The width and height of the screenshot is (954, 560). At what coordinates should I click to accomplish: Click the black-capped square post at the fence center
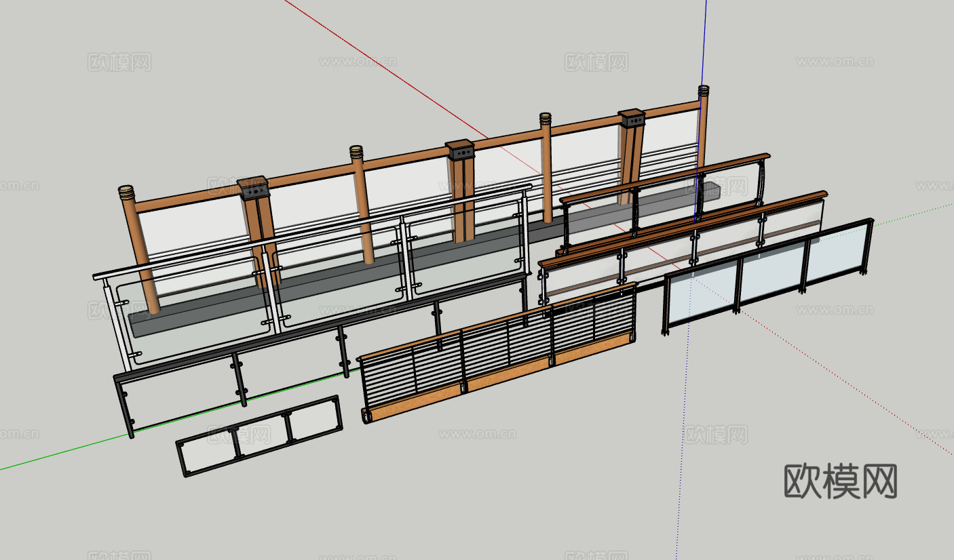461,190
